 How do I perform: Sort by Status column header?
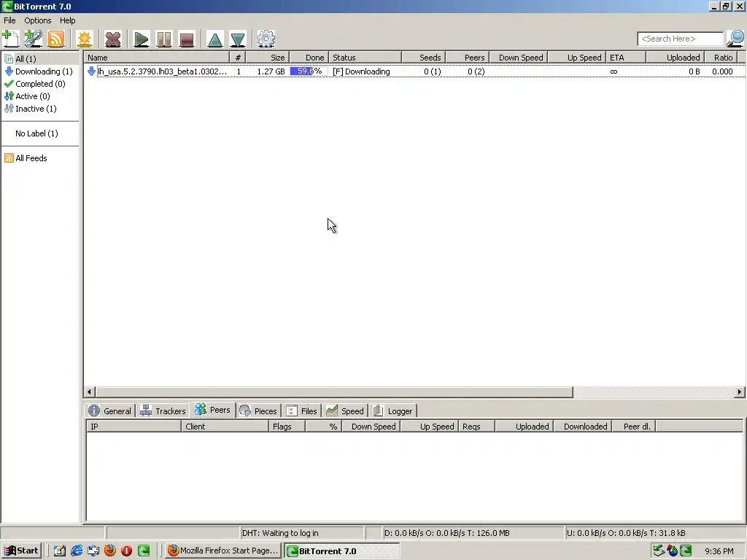[365, 58]
